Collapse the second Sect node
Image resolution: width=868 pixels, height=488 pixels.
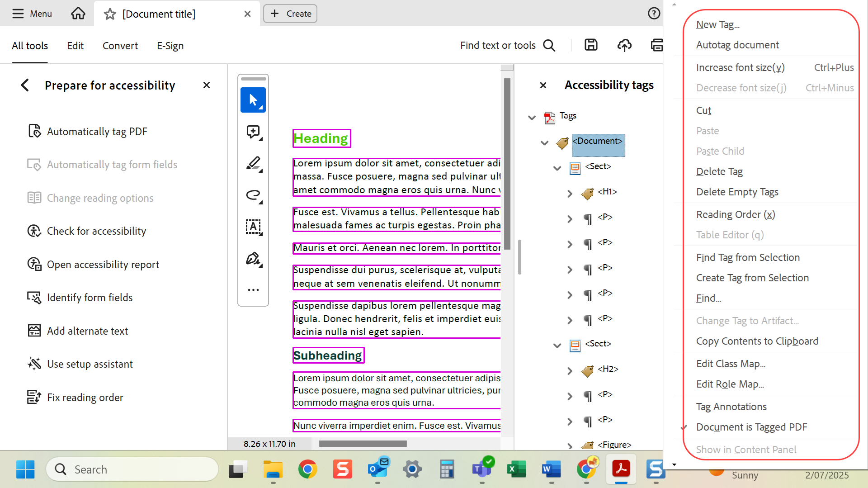coord(557,346)
